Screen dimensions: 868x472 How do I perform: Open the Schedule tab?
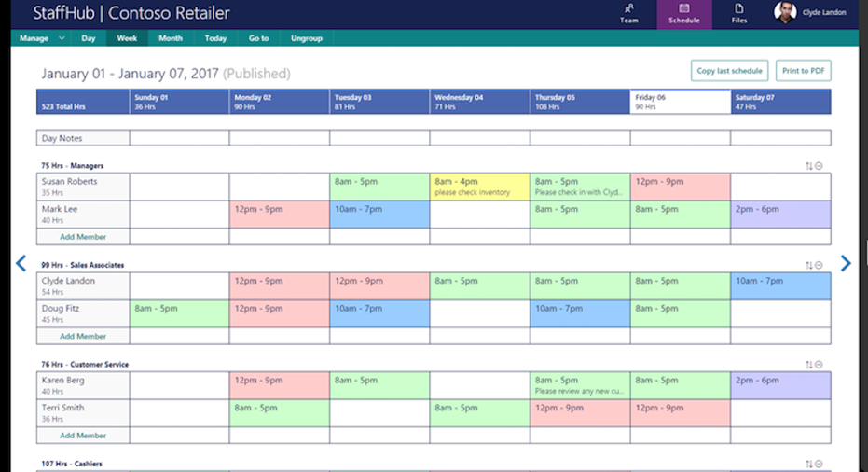pyautogui.click(x=684, y=14)
